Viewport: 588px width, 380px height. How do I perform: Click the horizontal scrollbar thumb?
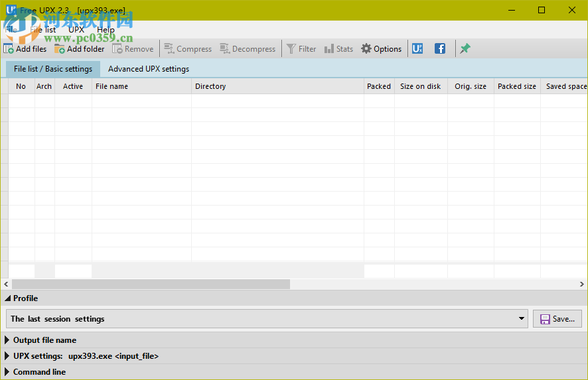[151, 285]
